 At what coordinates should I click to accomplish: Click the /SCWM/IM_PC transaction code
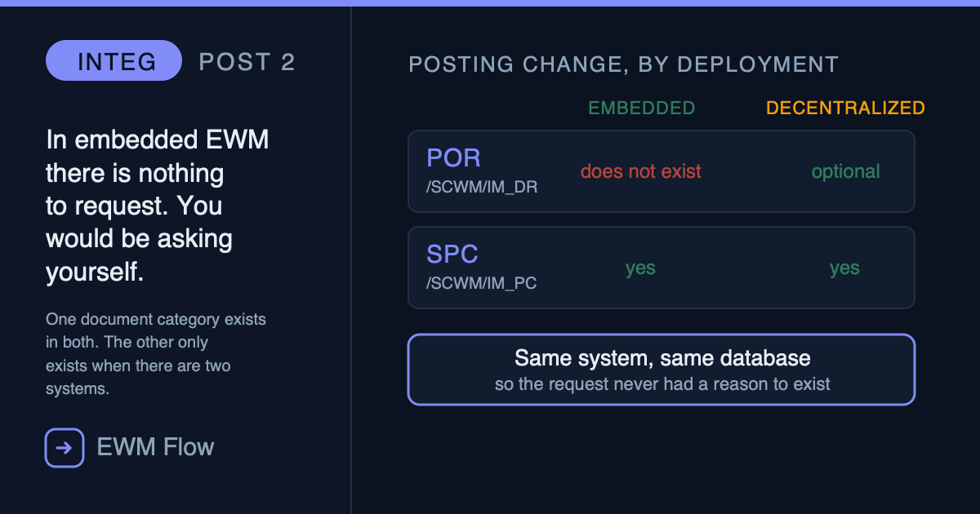pyautogui.click(x=482, y=284)
